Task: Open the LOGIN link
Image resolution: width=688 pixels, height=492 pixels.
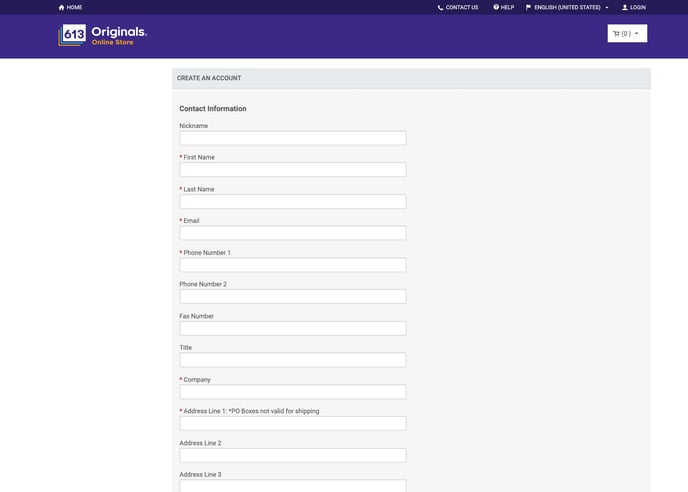Action: [x=638, y=7]
